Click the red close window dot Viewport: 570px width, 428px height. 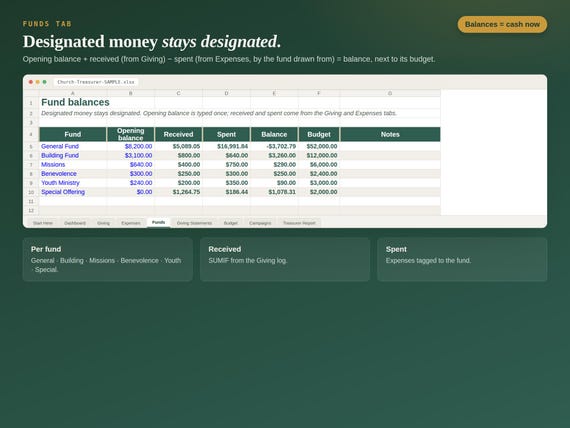(x=31, y=82)
